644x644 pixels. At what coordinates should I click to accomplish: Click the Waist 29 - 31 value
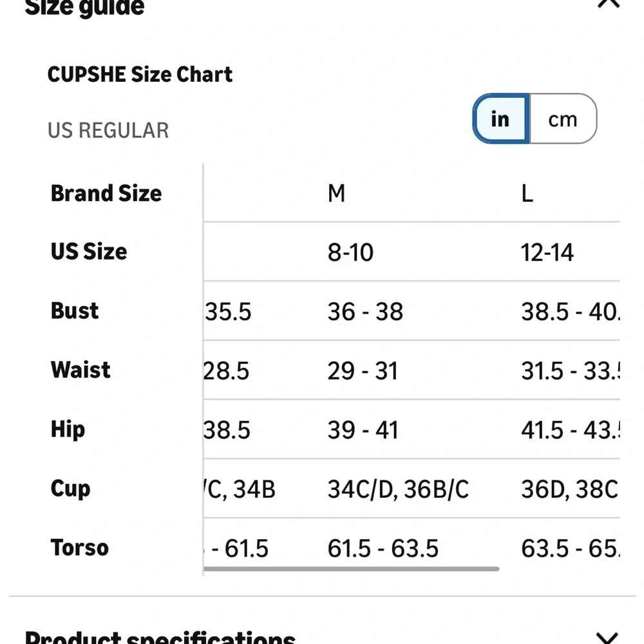pos(362,371)
